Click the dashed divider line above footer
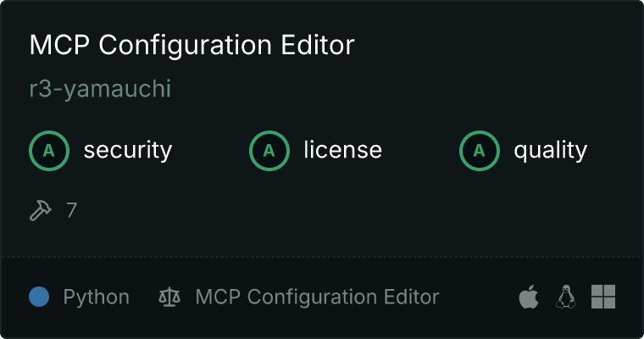This screenshot has height=339, width=644. tap(322, 257)
